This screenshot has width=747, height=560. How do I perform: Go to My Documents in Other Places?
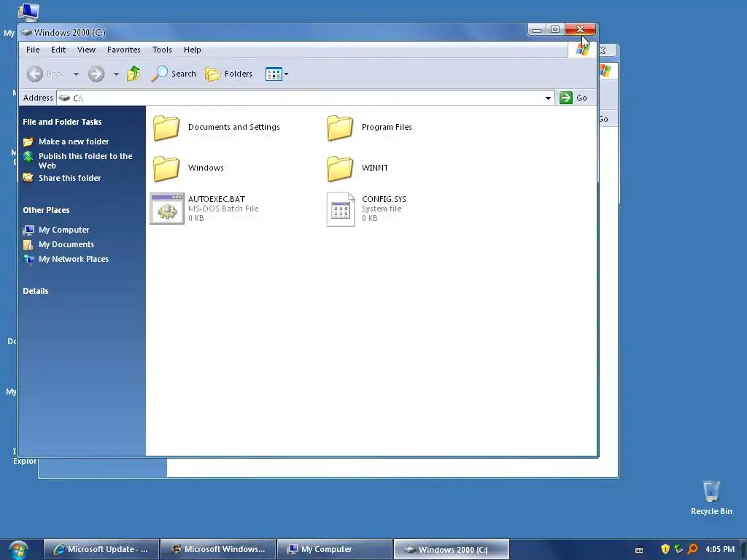click(x=66, y=244)
